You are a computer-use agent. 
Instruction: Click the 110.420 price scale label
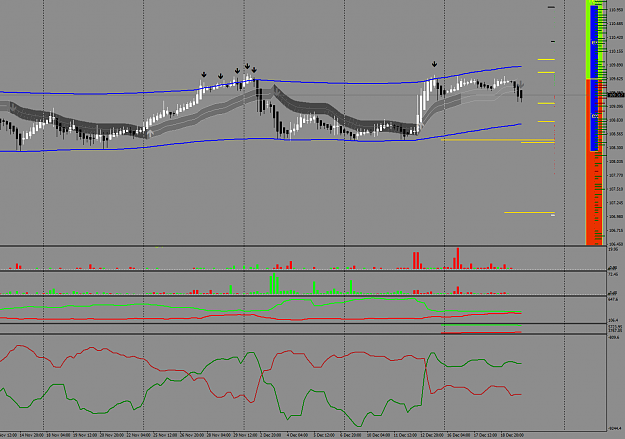tap(616, 37)
